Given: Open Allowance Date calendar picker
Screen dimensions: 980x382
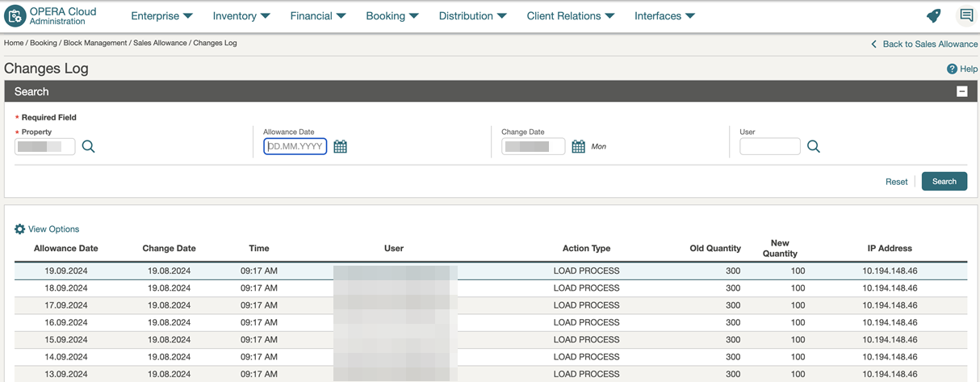Looking at the screenshot, I should [341, 146].
